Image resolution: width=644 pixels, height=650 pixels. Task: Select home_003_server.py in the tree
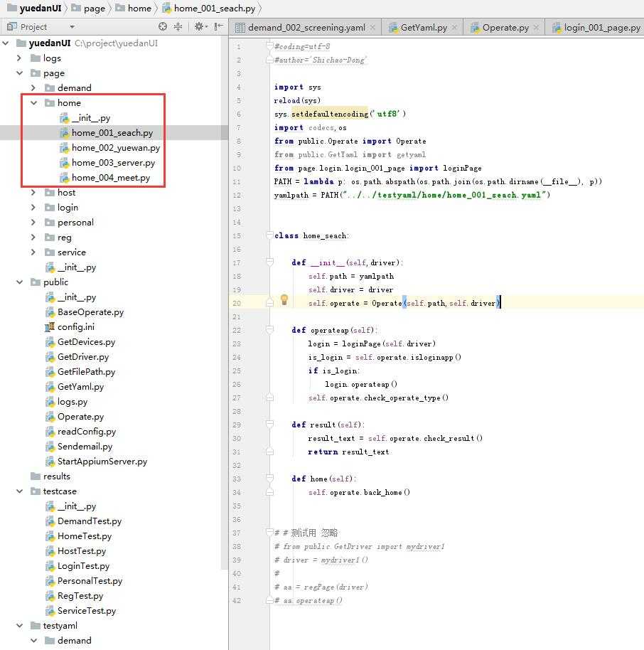107,162
